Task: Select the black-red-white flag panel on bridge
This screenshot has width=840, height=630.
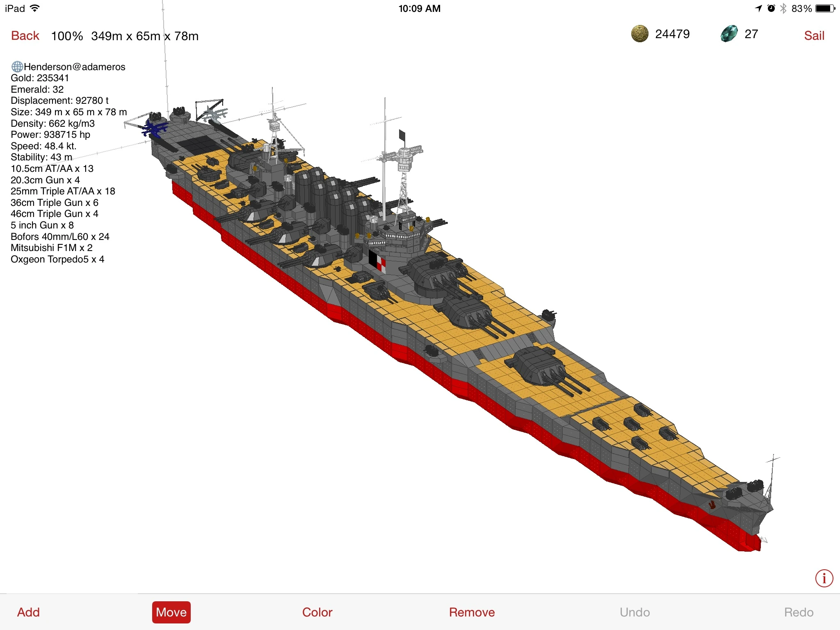Action: 377,261
